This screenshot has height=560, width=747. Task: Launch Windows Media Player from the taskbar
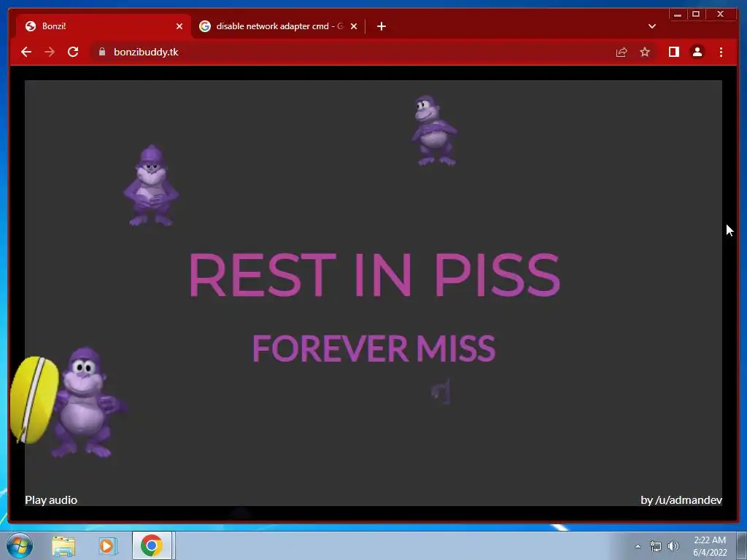click(108, 545)
